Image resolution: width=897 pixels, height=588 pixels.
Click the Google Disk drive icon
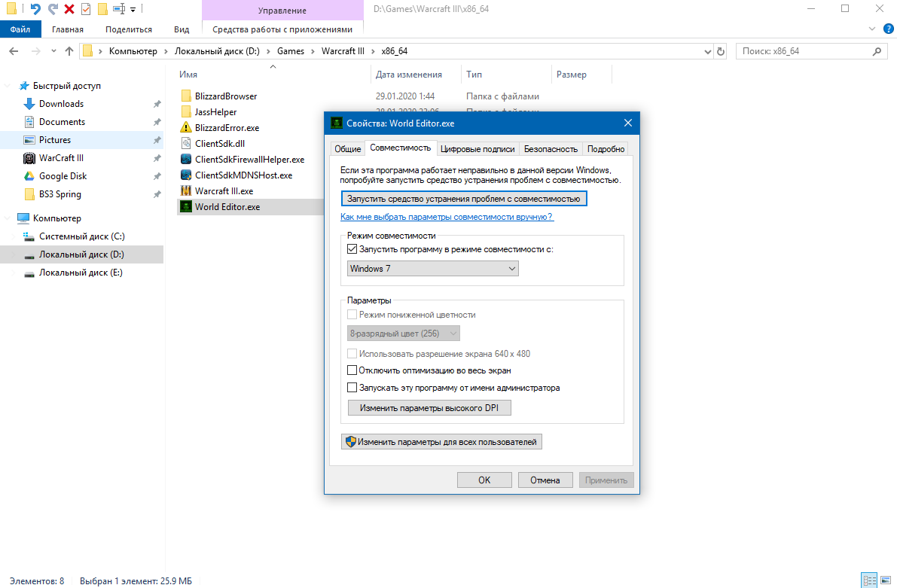(29, 176)
